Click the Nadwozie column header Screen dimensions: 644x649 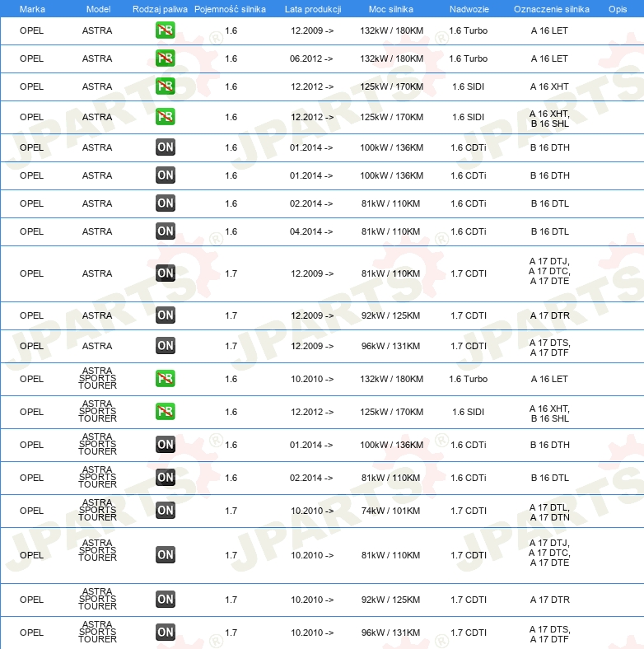[469, 9]
